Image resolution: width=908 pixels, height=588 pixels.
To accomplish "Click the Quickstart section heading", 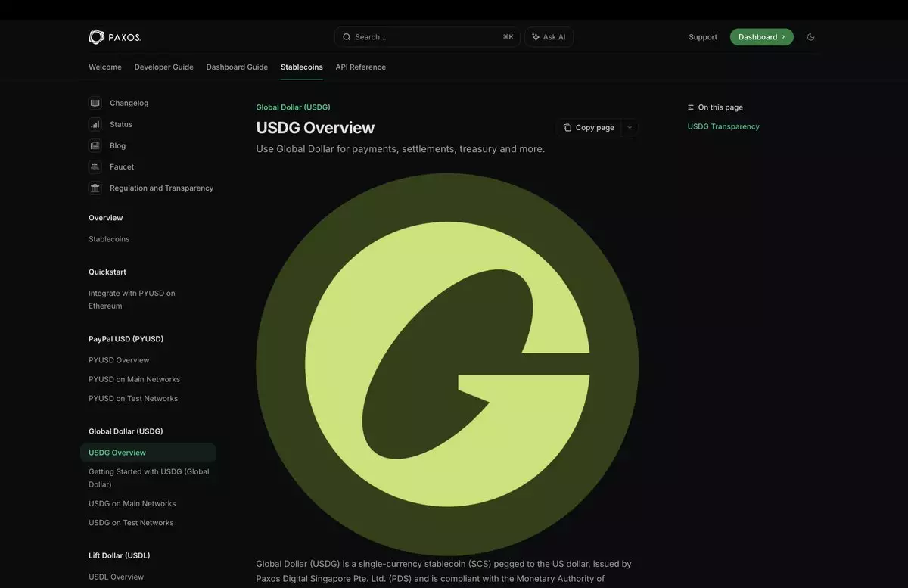I will click(107, 272).
